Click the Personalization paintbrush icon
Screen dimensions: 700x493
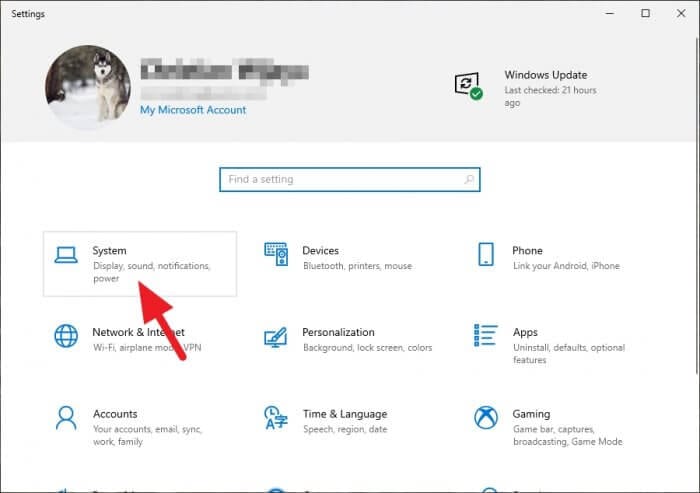click(275, 337)
